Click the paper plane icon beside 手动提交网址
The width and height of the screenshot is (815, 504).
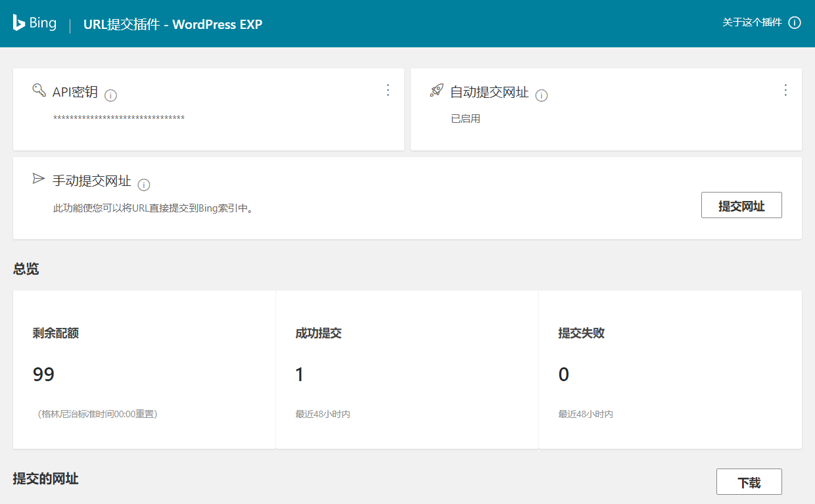pyautogui.click(x=39, y=179)
